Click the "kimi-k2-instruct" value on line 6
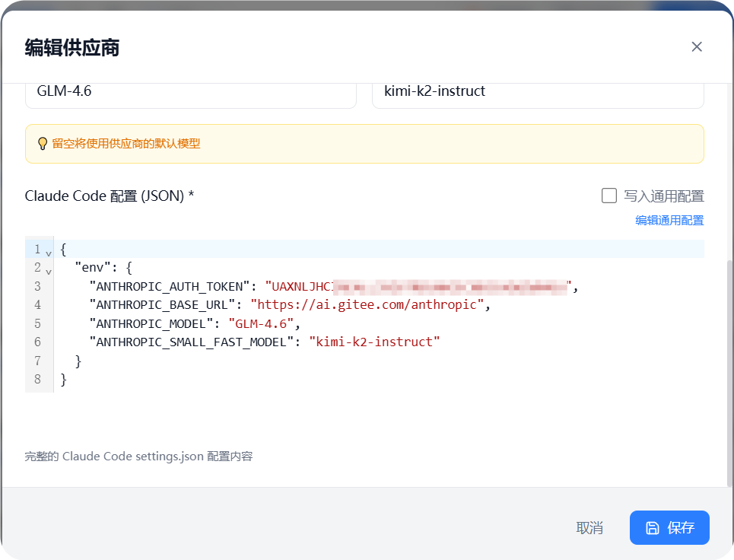734x560 pixels. tap(374, 342)
